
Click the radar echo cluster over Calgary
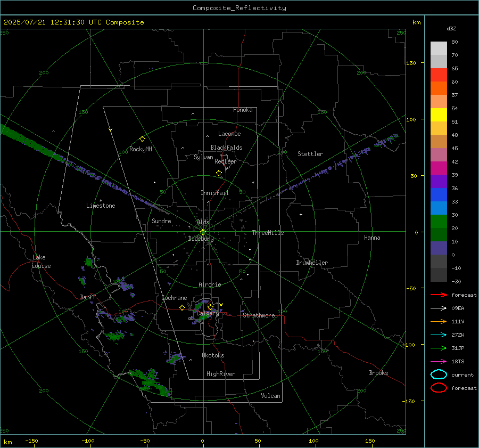[202, 311]
